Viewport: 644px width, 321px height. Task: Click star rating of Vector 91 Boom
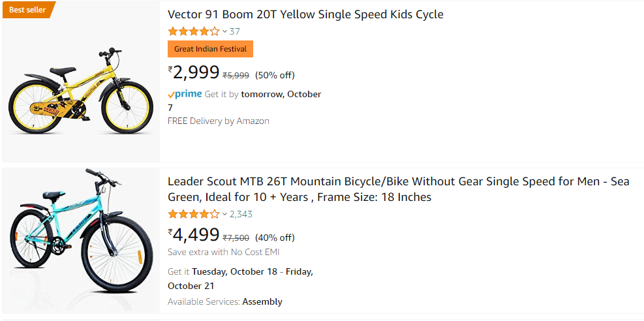pos(193,31)
